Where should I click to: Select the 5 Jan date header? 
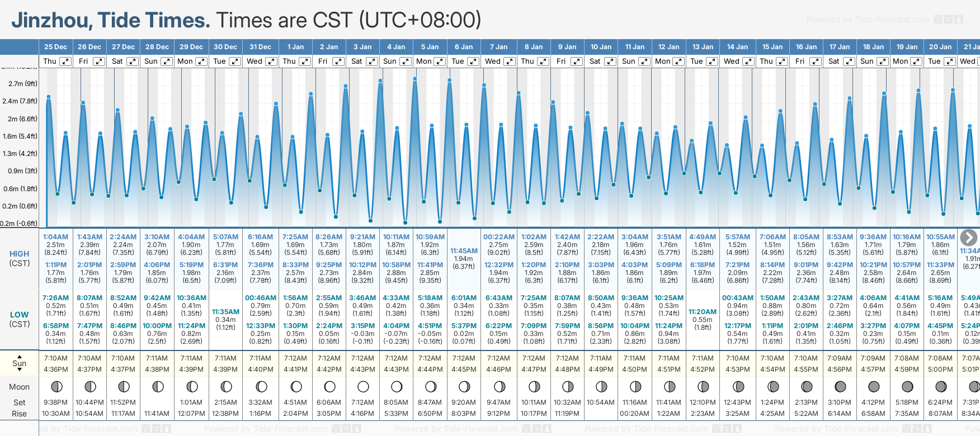click(430, 47)
